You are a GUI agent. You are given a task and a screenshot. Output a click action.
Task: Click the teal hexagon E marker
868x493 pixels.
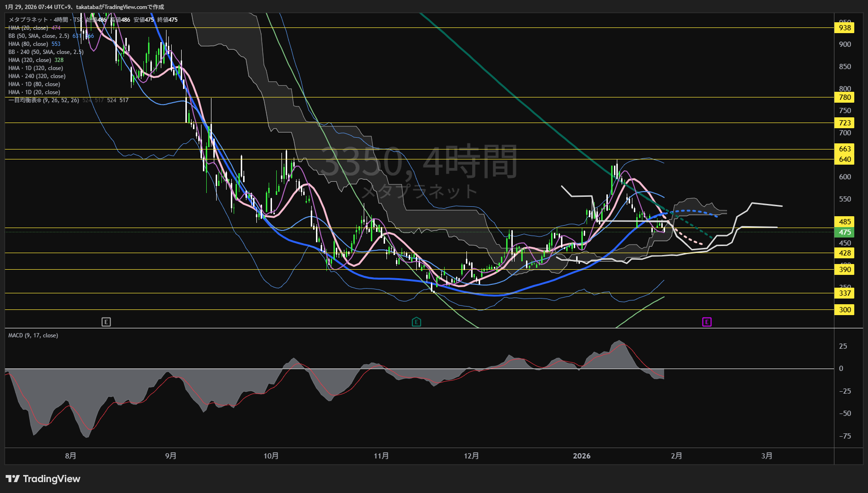point(416,322)
